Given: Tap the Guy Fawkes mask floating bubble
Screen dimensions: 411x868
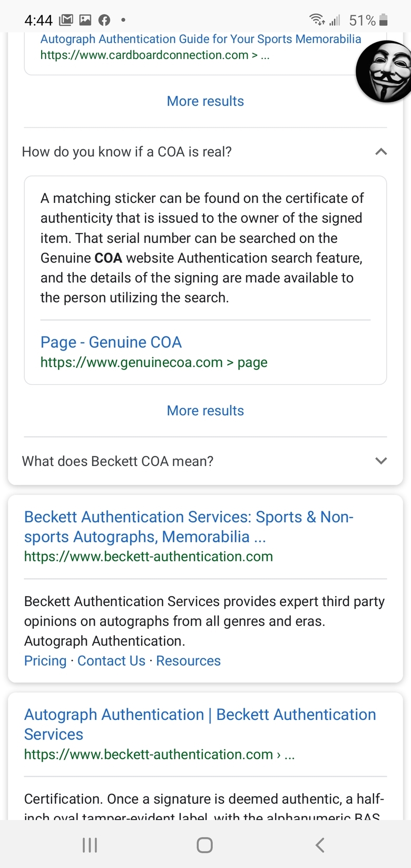Looking at the screenshot, I should click(385, 71).
